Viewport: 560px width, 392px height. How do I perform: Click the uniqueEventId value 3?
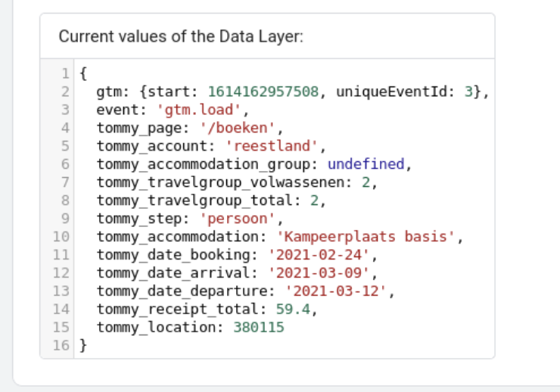click(468, 92)
